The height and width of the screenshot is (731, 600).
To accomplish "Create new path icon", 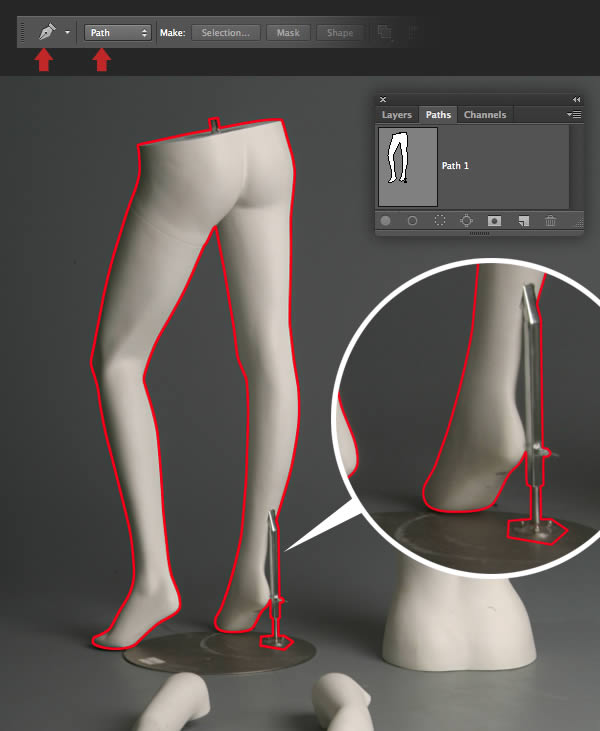I will click(524, 221).
